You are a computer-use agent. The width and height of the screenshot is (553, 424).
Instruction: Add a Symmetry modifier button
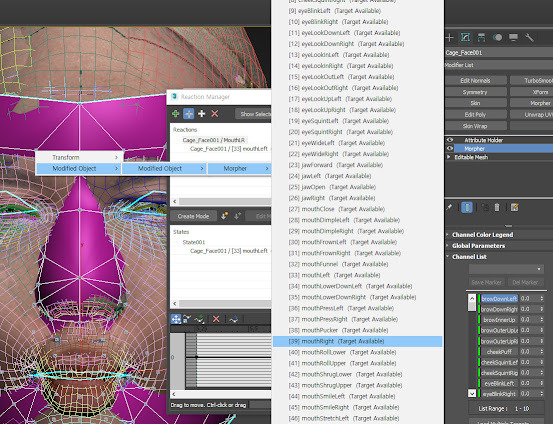pos(475,92)
